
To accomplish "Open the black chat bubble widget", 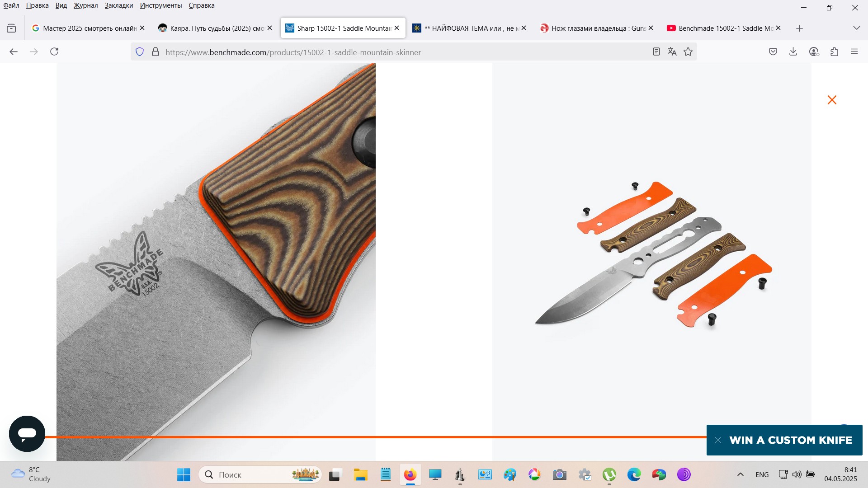I will [27, 434].
